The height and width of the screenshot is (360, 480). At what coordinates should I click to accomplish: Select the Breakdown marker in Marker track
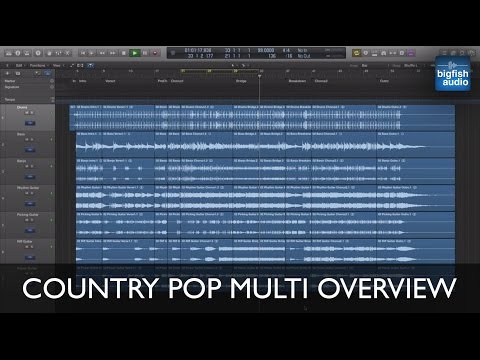click(297, 81)
